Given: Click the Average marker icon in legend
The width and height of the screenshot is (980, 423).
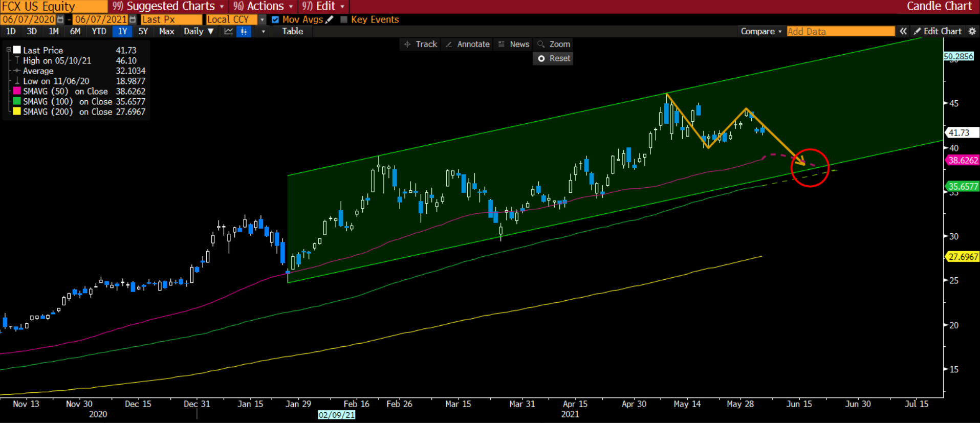Looking at the screenshot, I should coord(17,71).
